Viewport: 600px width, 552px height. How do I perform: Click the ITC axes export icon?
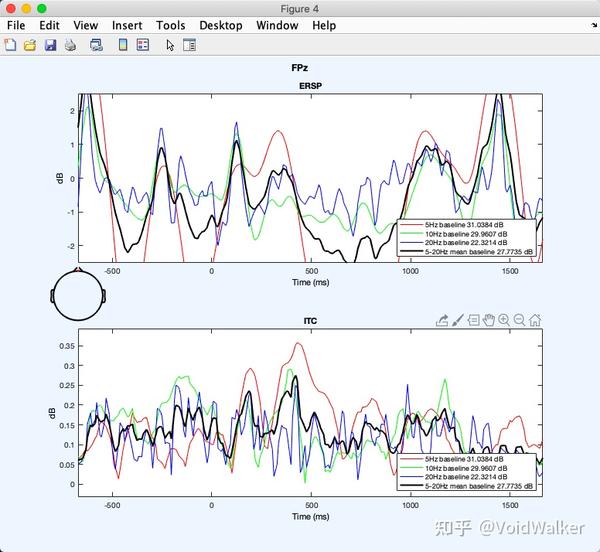(x=442, y=320)
